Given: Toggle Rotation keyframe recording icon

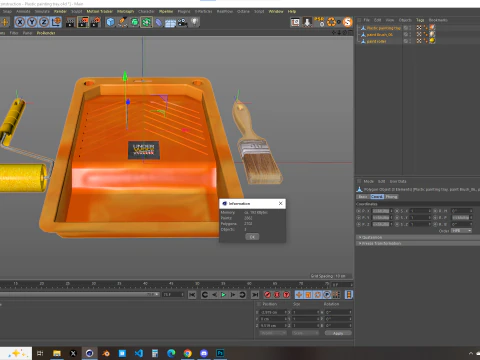Looking at the screenshot, I should pos(318,295).
